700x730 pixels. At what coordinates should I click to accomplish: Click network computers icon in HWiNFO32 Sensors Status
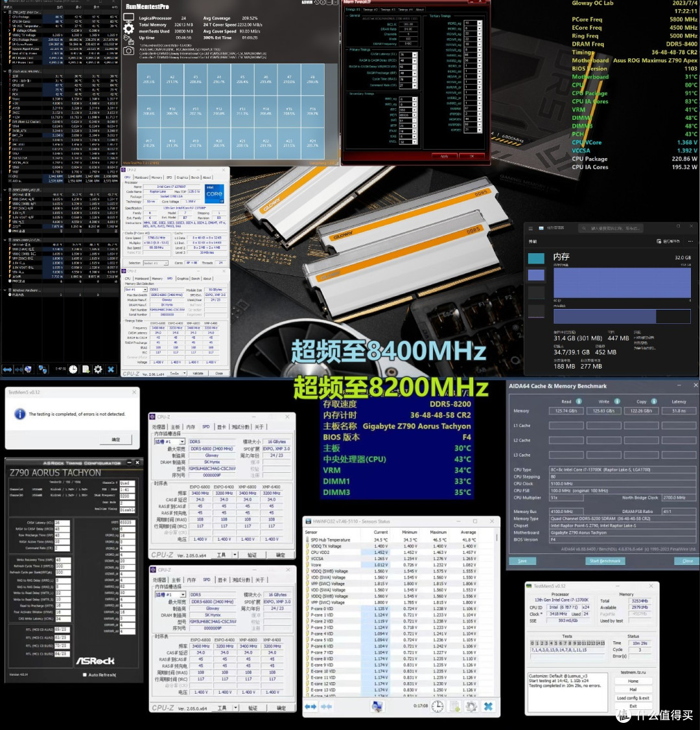pos(377,706)
